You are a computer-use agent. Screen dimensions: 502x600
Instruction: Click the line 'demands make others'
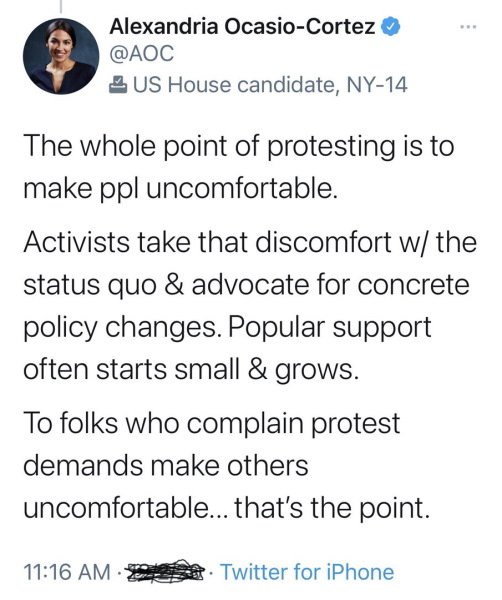166,466
